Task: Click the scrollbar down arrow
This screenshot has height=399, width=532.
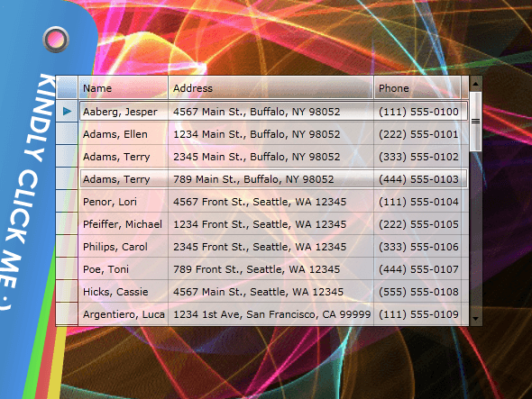Action: tap(475, 319)
